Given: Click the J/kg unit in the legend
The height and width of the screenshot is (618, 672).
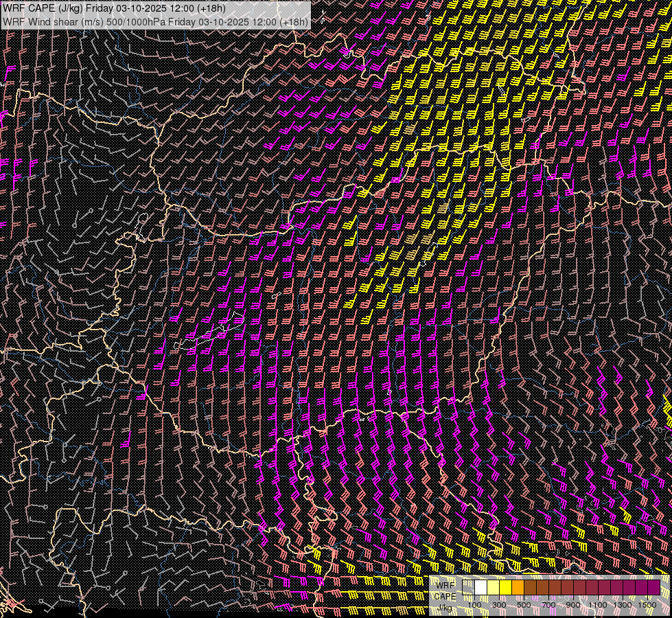Looking at the screenshot, I should click(x=445, y=608).
